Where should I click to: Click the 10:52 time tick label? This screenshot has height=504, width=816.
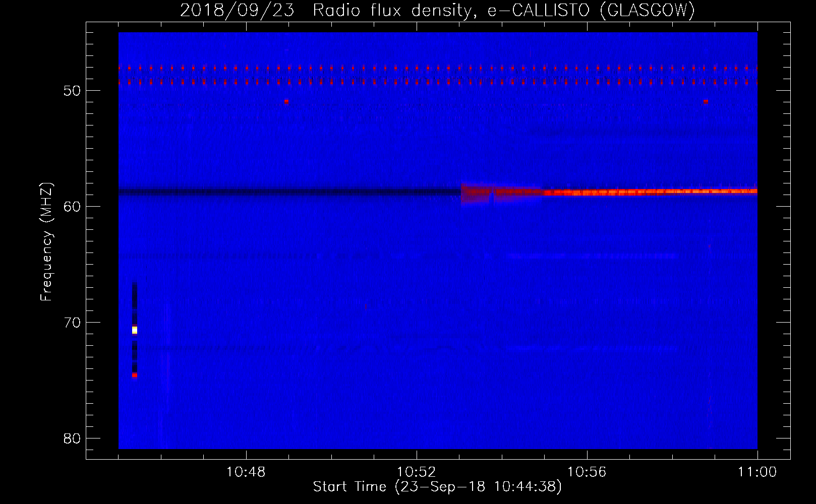point(417,472)
